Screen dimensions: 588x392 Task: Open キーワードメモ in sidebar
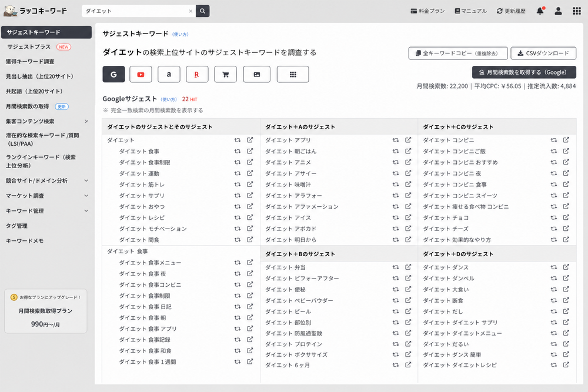pos(25,241)
